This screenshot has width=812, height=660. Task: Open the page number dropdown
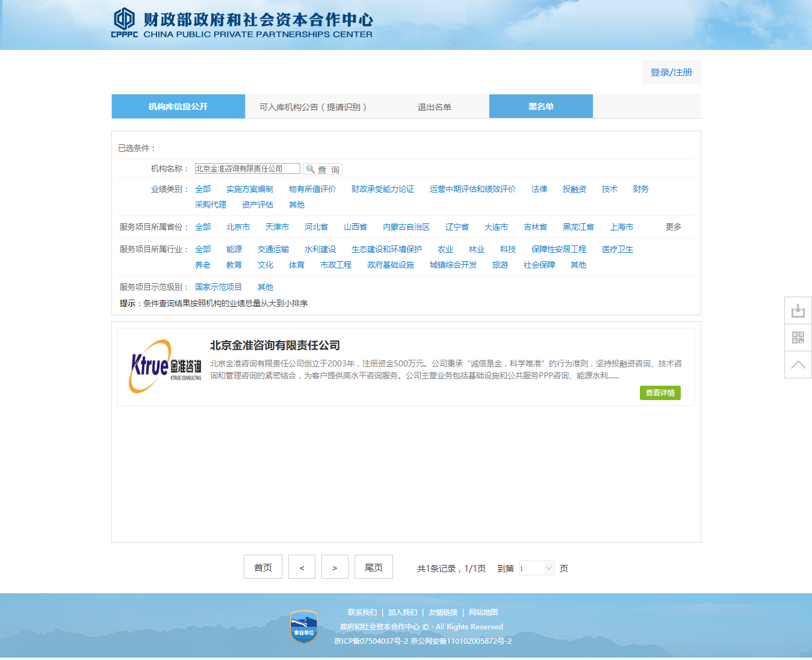[536, 568]
